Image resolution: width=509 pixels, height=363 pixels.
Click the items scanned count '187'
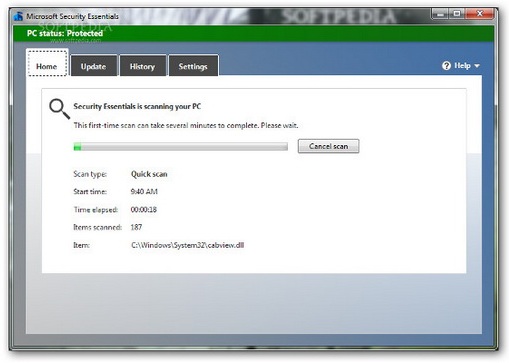pos(136,227)
